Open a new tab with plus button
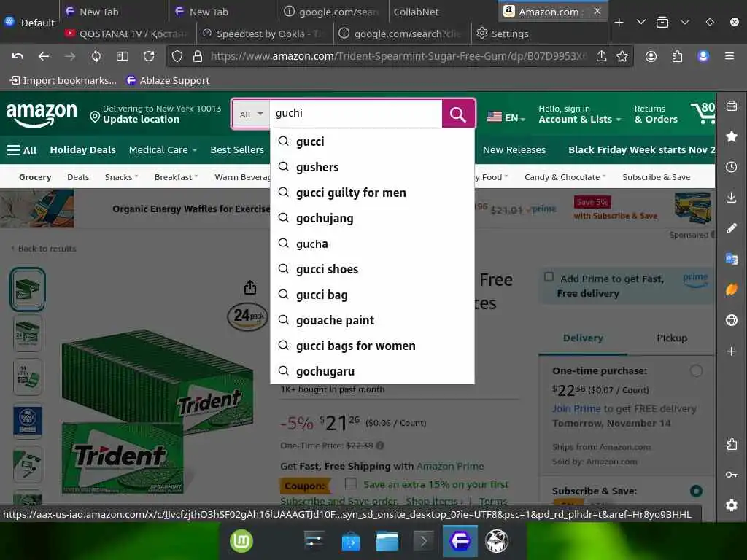This screenshot has height=560, width=747. click(619, 23)
